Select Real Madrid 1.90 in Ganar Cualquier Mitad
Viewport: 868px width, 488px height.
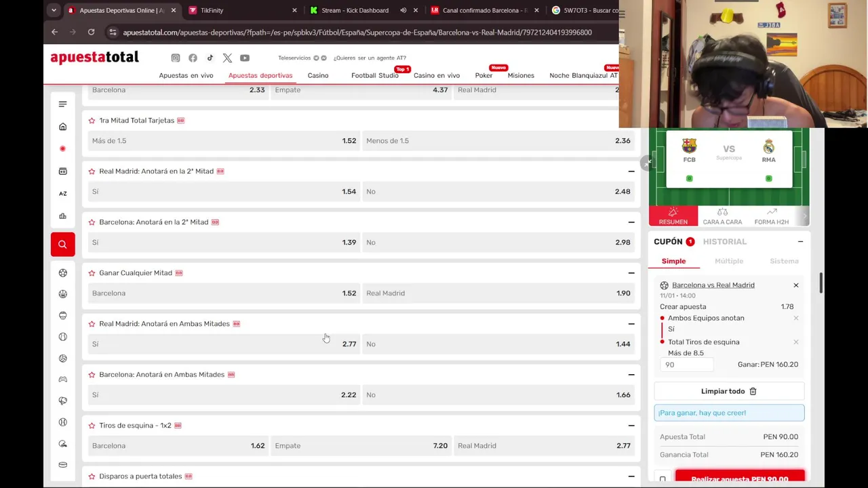[498, 293]
